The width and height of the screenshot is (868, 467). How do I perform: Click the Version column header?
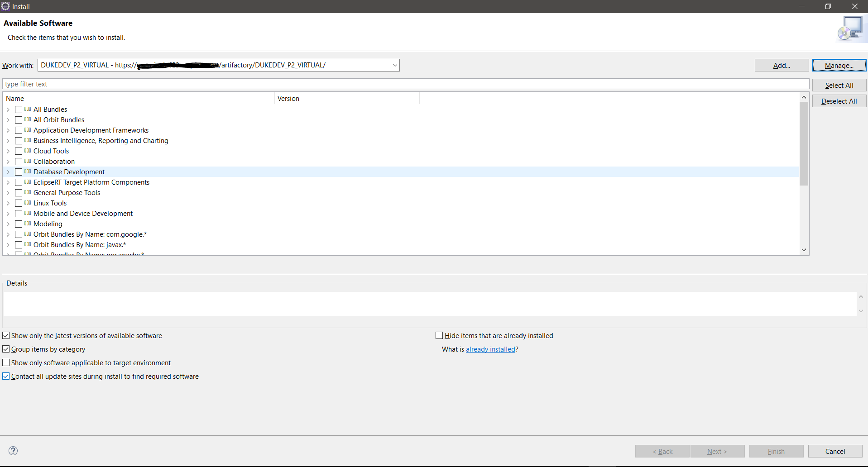coord(347,98)
